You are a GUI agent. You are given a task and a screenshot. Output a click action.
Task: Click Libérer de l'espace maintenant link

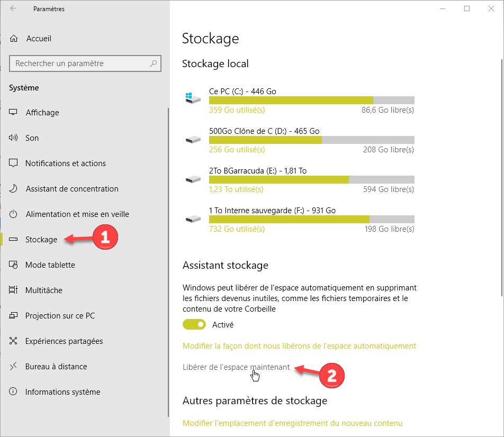(x=236, y=367)
